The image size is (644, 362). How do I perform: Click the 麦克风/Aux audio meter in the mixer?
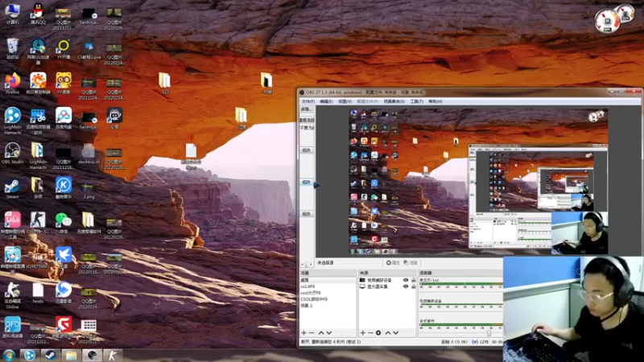[460, 284]
